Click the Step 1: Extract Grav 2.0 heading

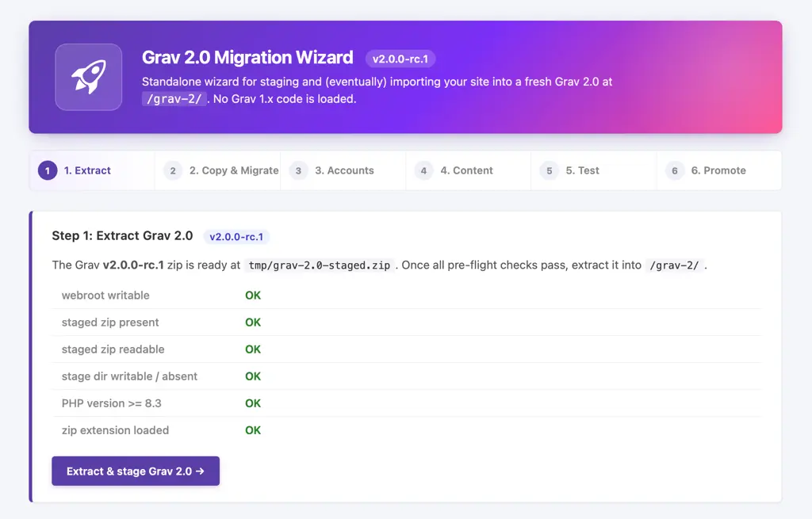coord(122,235)
